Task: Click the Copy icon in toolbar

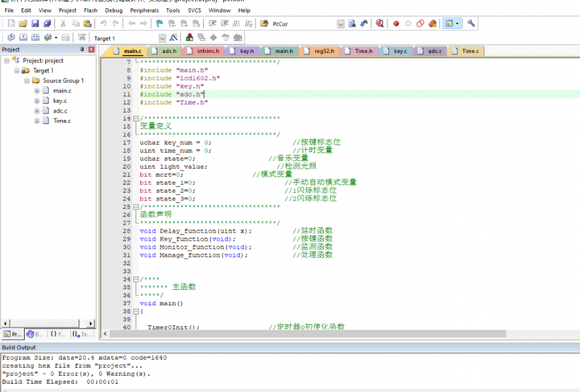Action: coord(76,23)
